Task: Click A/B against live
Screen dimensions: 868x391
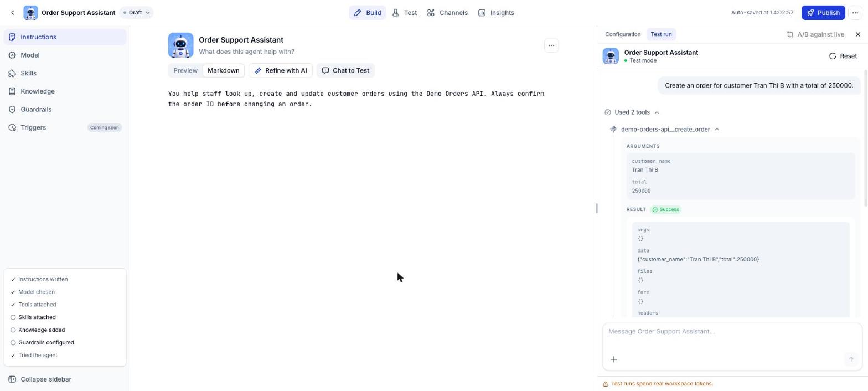Action: pos(815,34)
